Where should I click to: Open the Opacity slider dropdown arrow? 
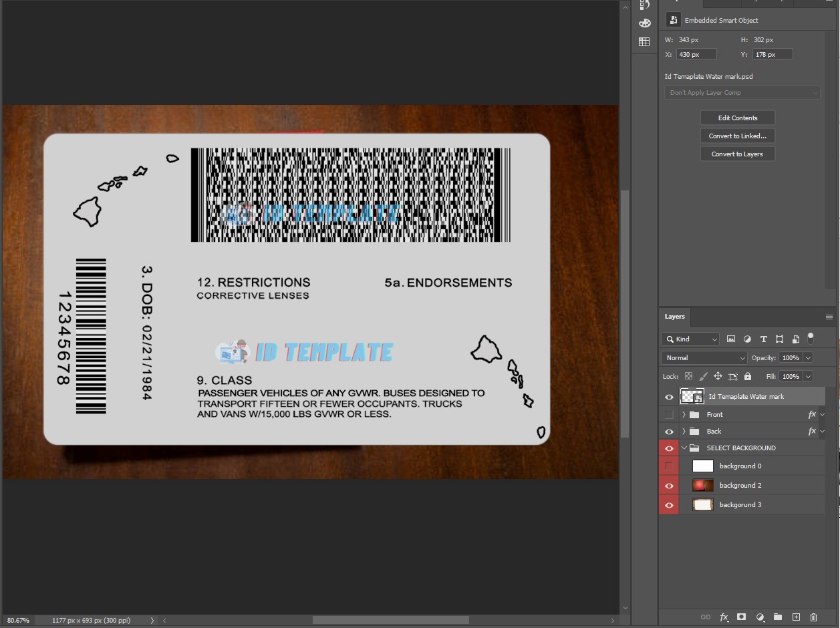tap(808, 358)
